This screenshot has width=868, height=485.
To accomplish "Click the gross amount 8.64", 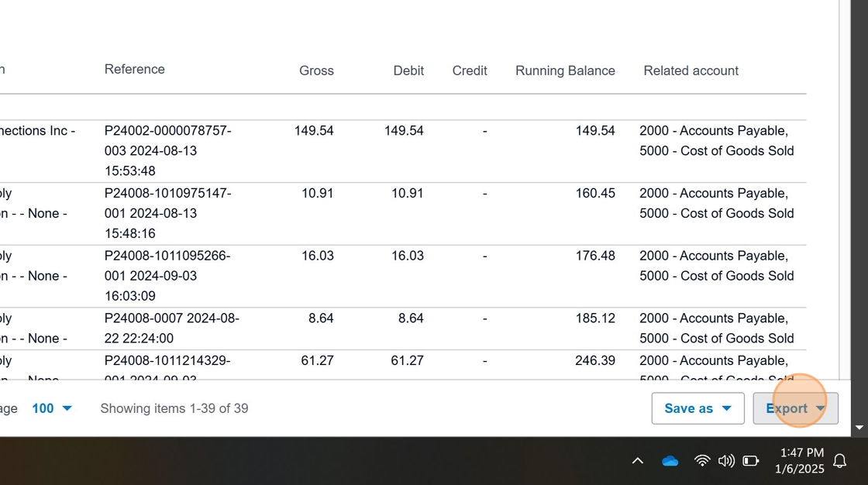I will pos(321,318).
